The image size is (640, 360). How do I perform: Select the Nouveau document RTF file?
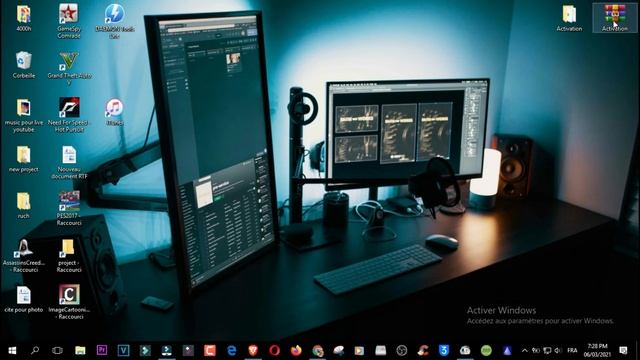click(69, 162)
